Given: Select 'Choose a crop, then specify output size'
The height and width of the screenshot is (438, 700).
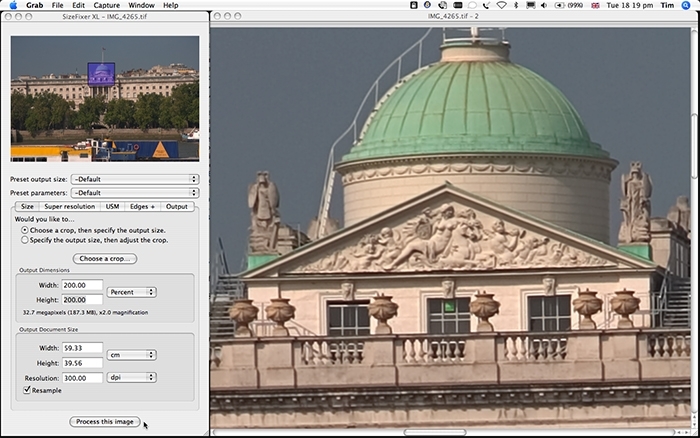Looking at the screenshot, I should coord(24,230).
